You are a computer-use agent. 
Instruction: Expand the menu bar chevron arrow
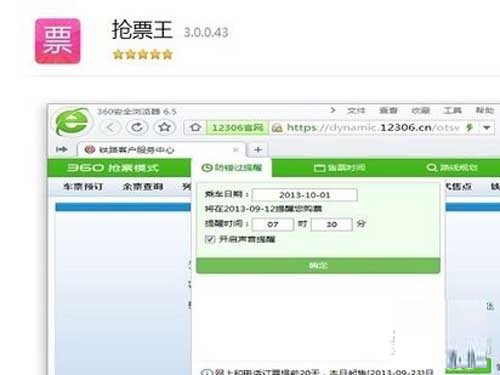332,110
